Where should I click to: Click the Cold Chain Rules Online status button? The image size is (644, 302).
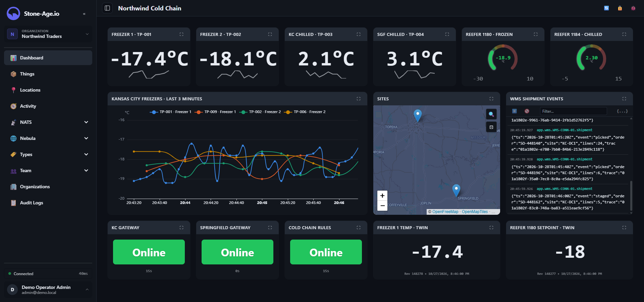click(326, 252)
